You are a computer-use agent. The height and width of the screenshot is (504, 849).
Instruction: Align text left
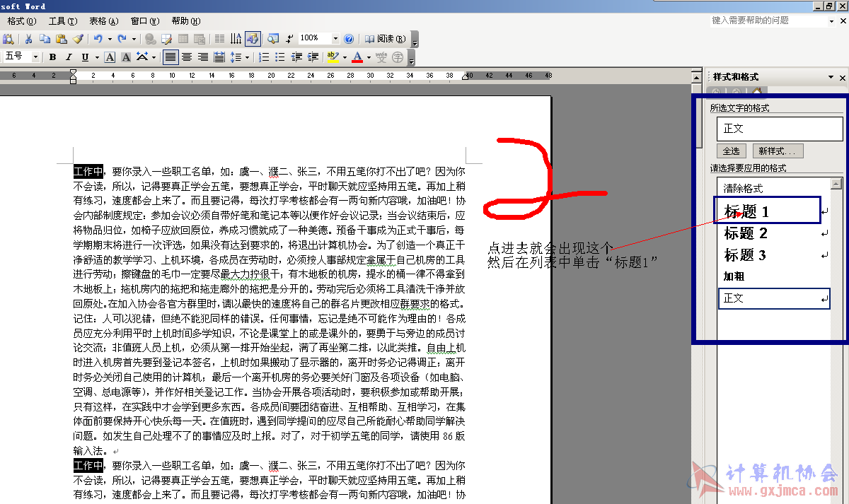tap(171, 57)
